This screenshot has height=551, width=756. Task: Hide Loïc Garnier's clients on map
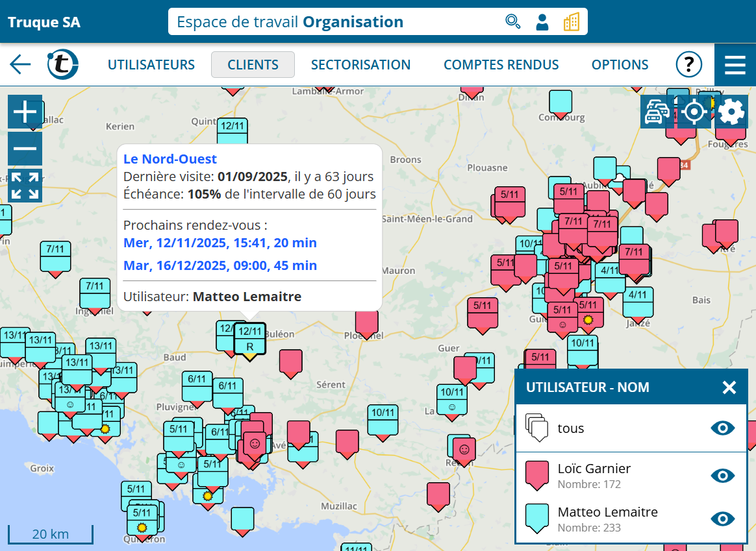point(722,476)
